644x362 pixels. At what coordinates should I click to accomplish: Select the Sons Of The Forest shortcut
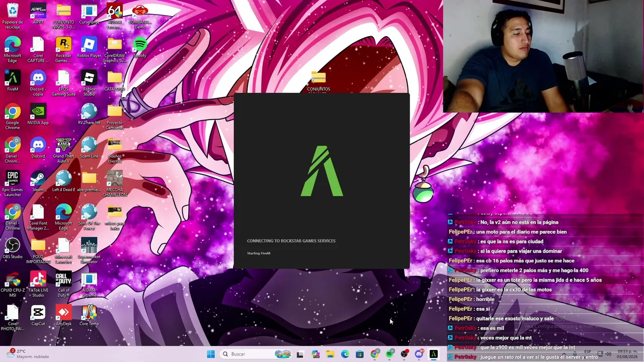point(89,218)
